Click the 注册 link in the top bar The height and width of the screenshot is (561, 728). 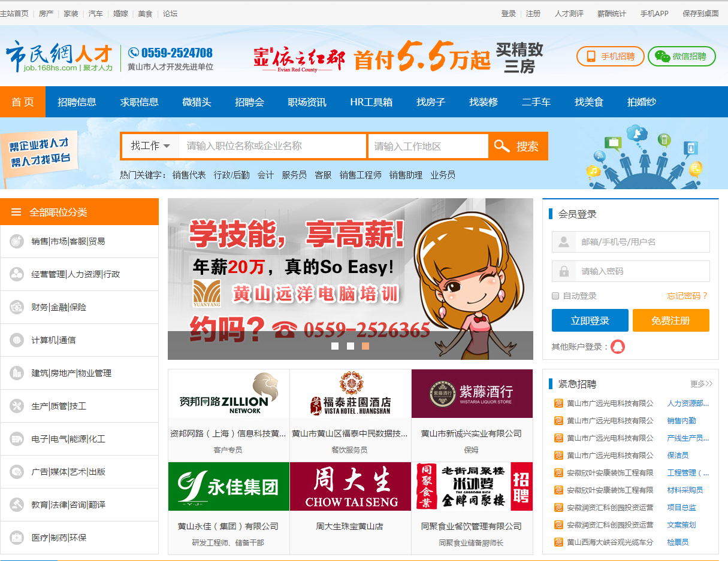click(x=533, y=13)
